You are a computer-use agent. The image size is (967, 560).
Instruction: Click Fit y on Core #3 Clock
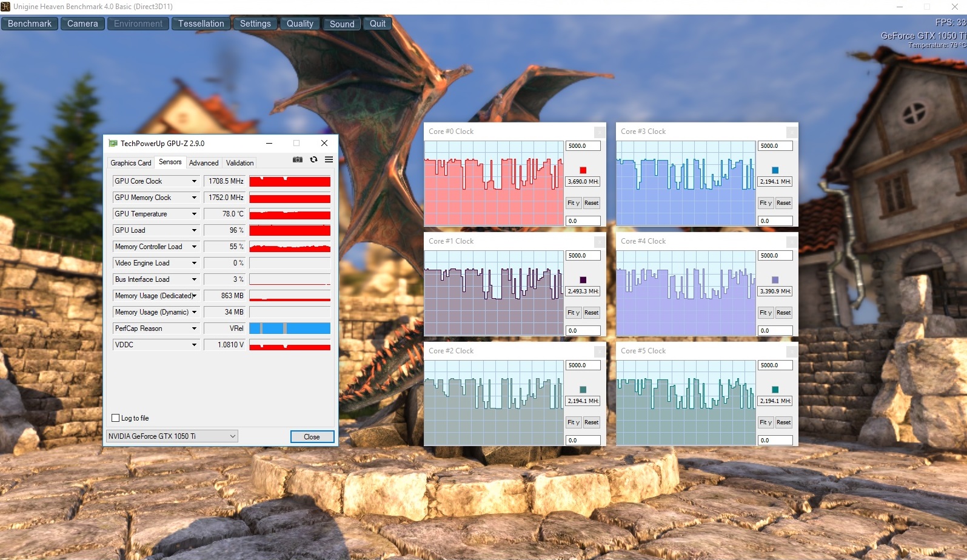point(766,203)
